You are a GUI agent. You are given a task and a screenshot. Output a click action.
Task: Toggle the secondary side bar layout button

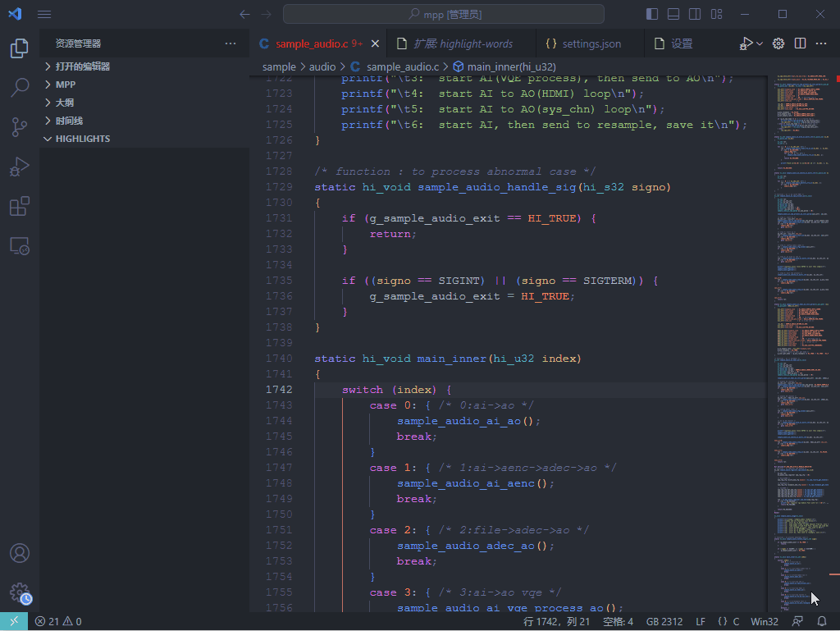point(695,14)
